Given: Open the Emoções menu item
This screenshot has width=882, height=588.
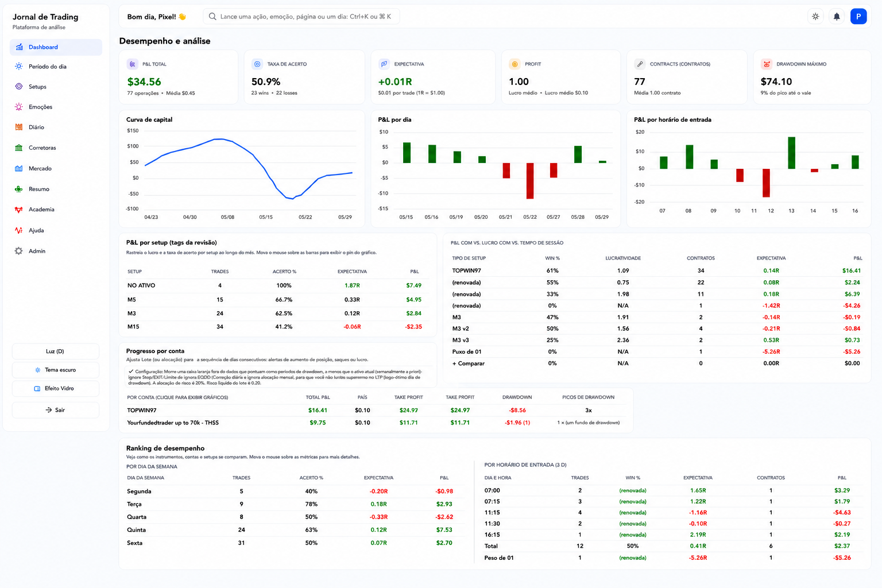Looking at the screenshot, I should click(56, 107).
